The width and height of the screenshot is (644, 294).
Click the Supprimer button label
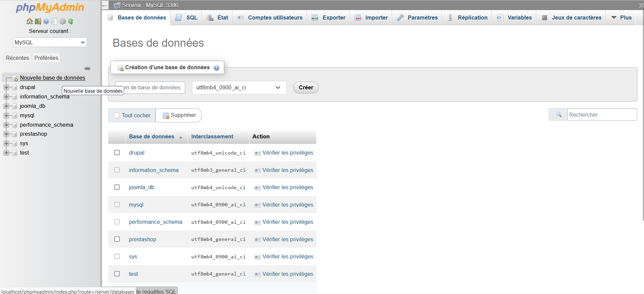click(x=183, y=115)
